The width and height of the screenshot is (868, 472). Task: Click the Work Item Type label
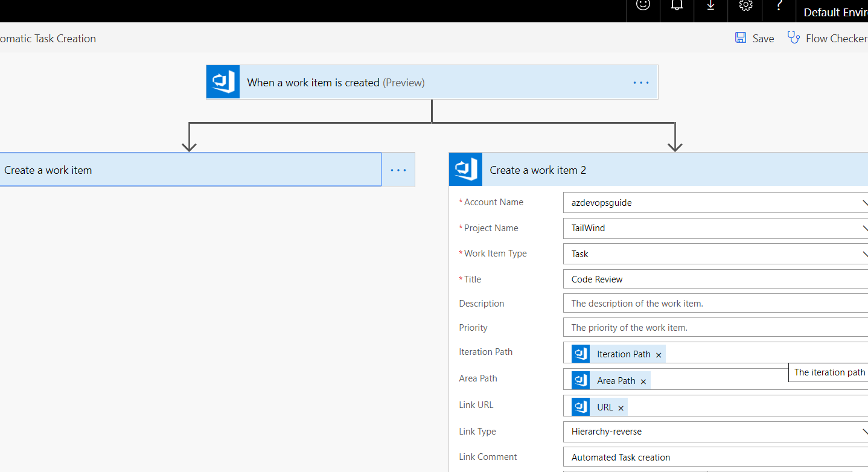[495, 254]
